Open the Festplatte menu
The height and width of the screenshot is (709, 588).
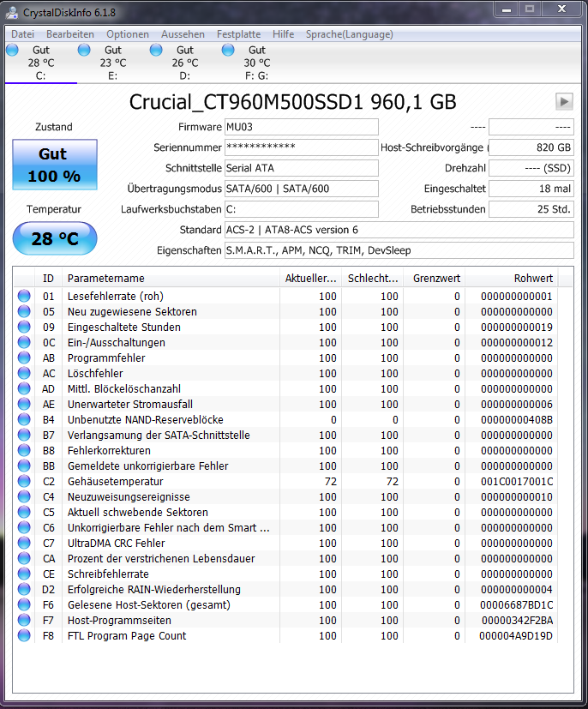(238, 34)
